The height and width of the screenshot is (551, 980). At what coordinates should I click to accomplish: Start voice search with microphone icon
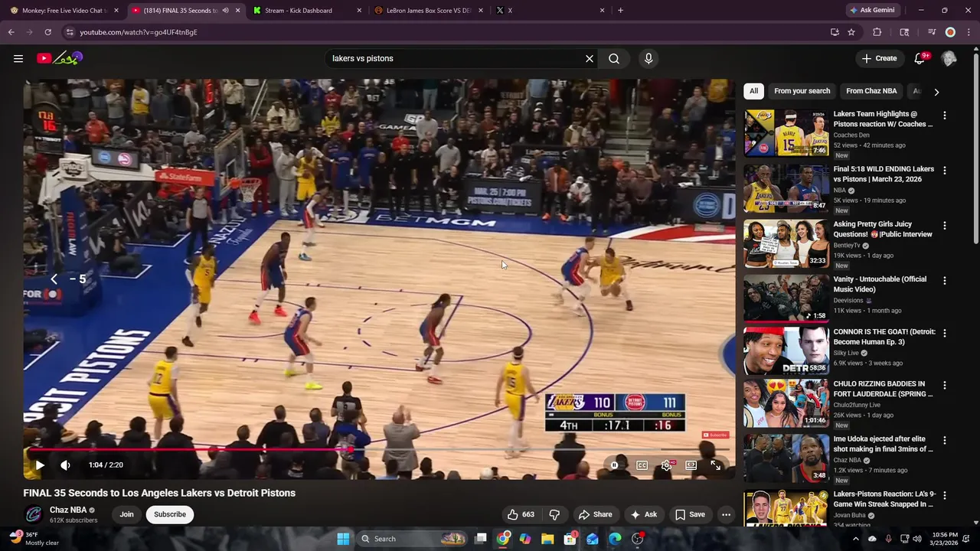(648, 58)
